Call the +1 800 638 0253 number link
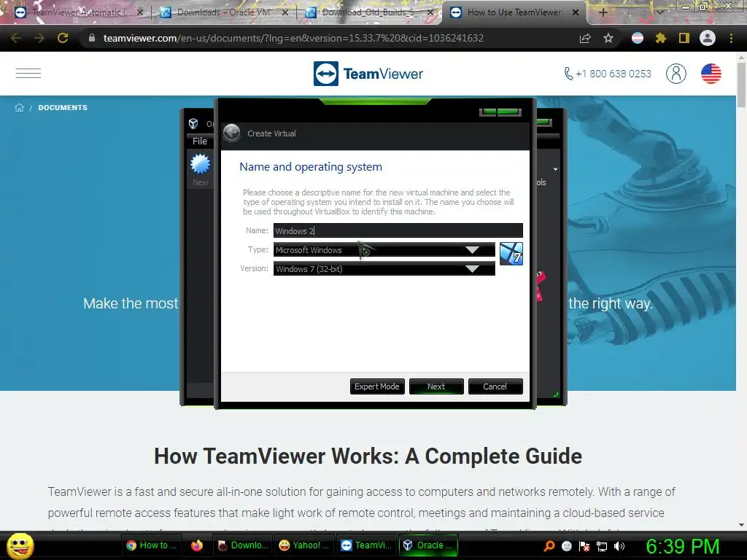Viewport: 747px width, 560px height. pos(608,74)
